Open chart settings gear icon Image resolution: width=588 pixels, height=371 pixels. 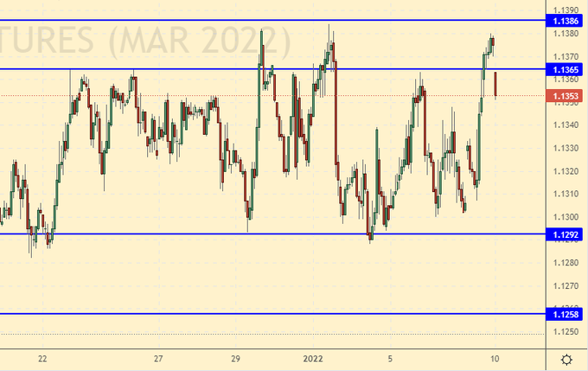[x=566, y=360]
